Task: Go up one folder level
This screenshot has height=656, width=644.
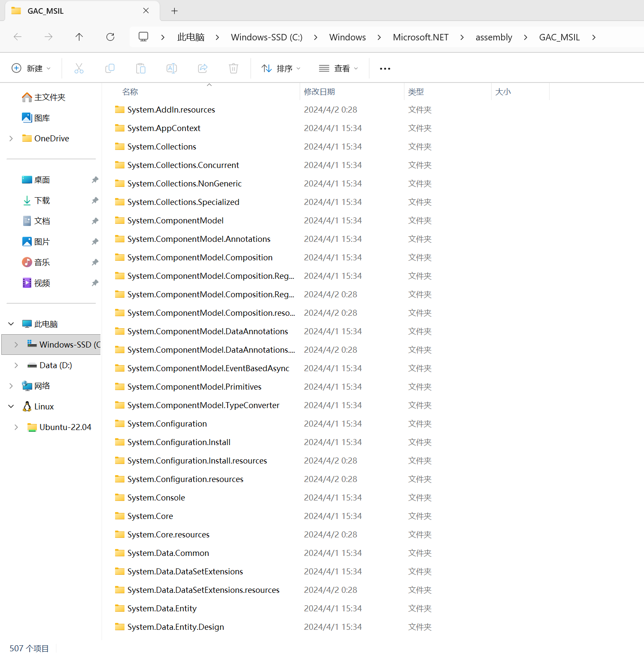Action: click(79, 37)
